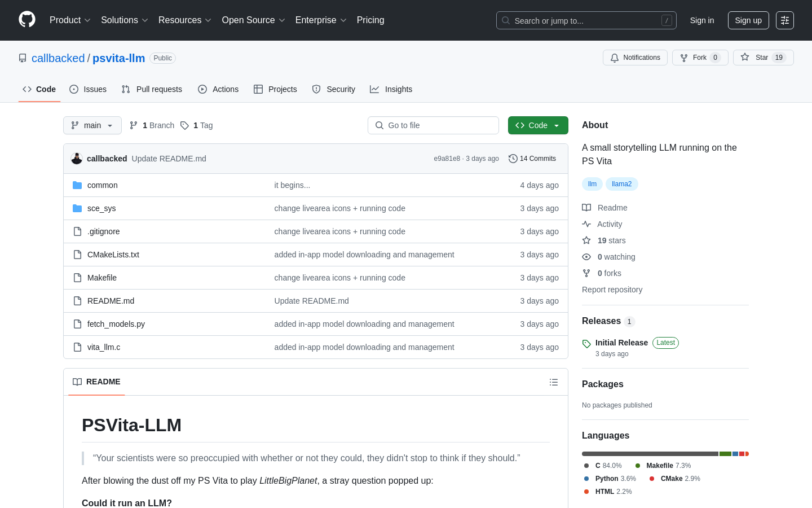The image size is (812, 508).
Task: Click the file icon next to Makefile
Action: click(77, 278)
